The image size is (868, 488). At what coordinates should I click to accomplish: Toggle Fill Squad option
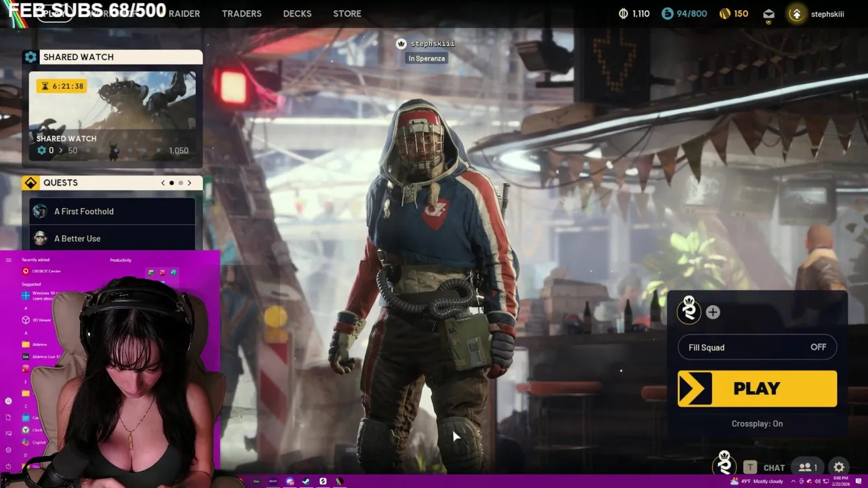(757, 347)
